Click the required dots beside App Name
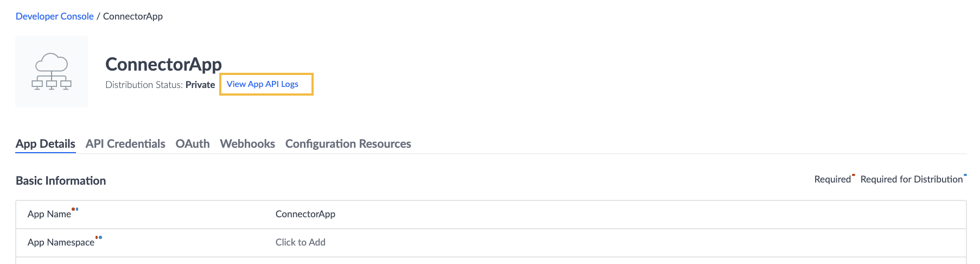 [x=75, y=209]
